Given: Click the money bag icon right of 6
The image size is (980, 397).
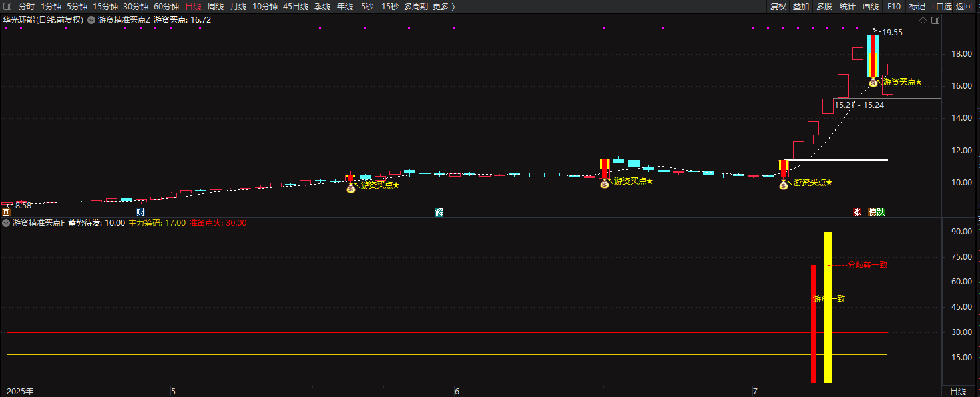Looking at the screenshot, I should [x=605, y=184].
